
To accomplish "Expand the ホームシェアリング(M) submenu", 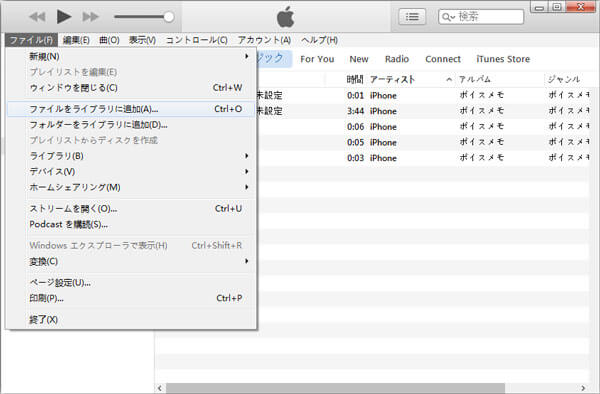I will tap(131, 187).
